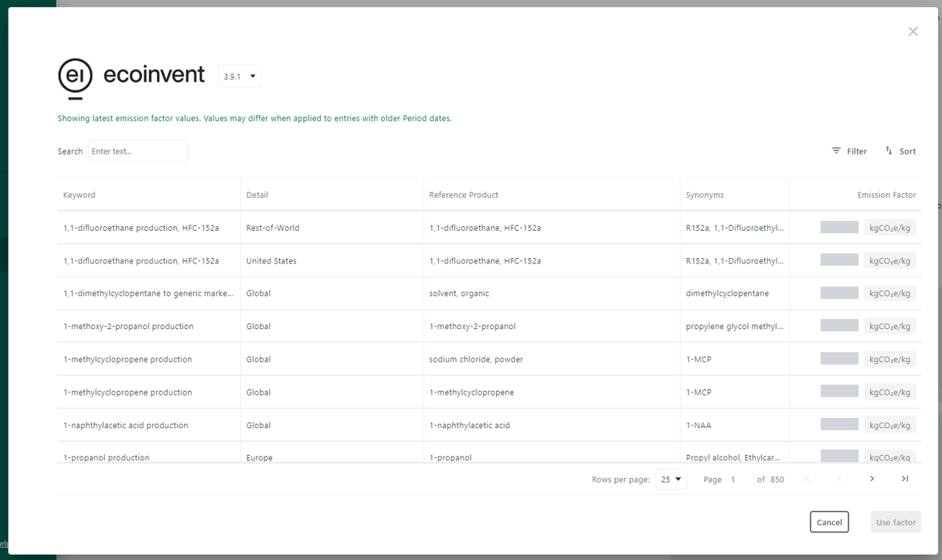Image resolution: width=942 pixels, height=560 pixels.
Task: Select 1-naphthylacetic acid production keyword
Action: point(126,426)
